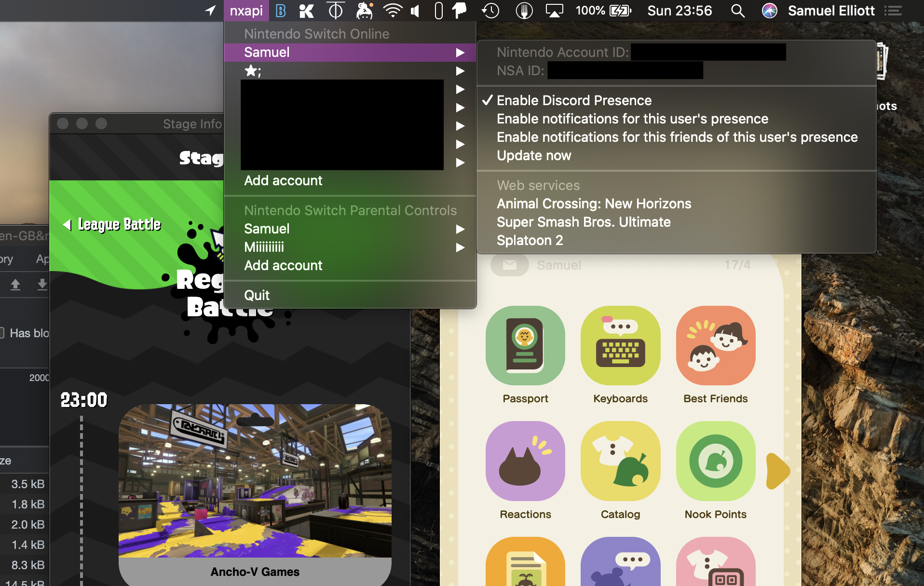The image size is (924, 586).
Task: Expand the Samuel submenu under Nintendo Switch Online
Action: click(267, 52)
